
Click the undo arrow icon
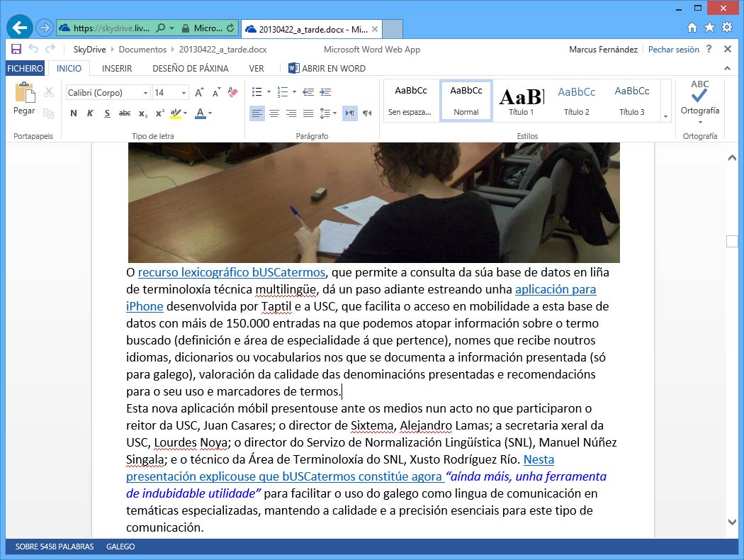point(33,48)
